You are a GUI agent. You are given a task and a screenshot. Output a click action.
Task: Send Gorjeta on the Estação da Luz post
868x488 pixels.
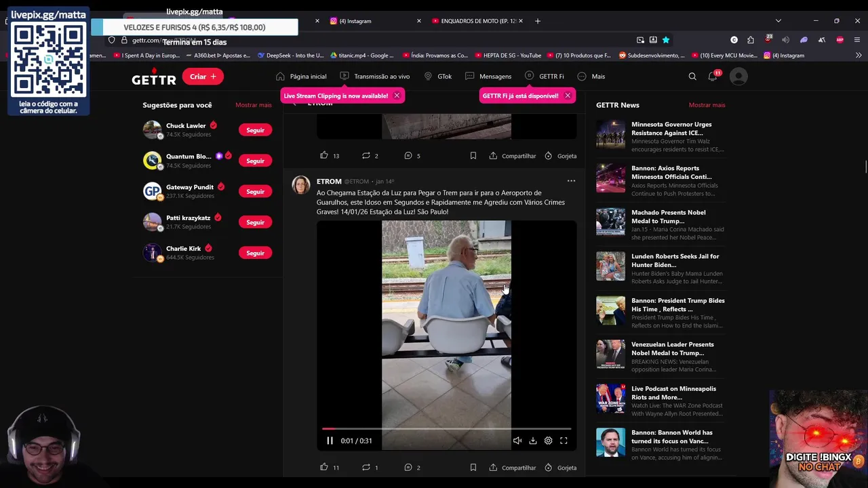561,468
